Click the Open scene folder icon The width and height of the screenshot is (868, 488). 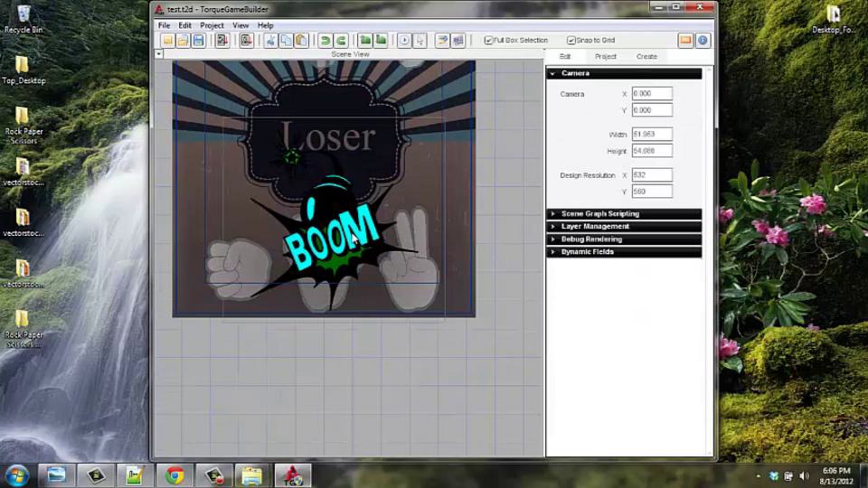183,40
